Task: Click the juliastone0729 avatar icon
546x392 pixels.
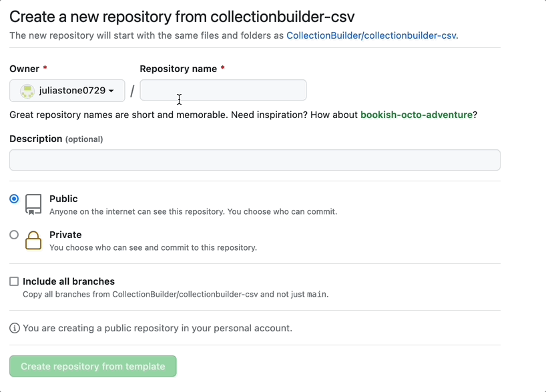Action: [x=27, y=91]
